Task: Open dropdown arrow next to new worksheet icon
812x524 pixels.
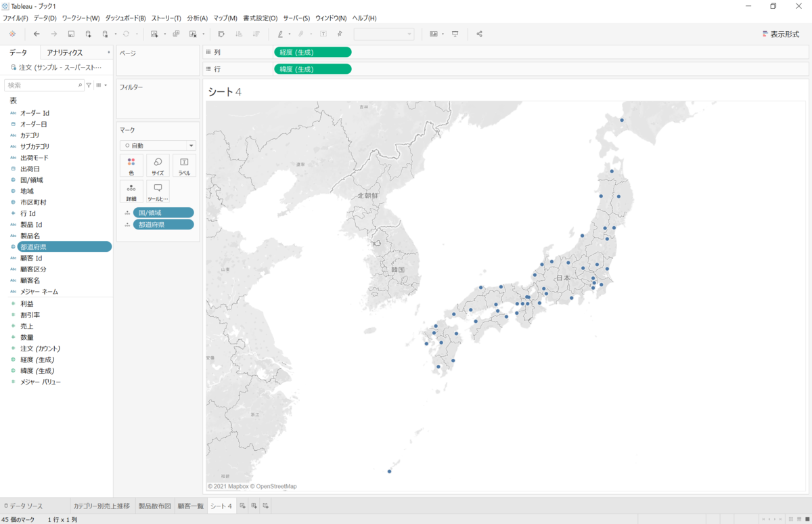Action: click(x=164, y=34)
